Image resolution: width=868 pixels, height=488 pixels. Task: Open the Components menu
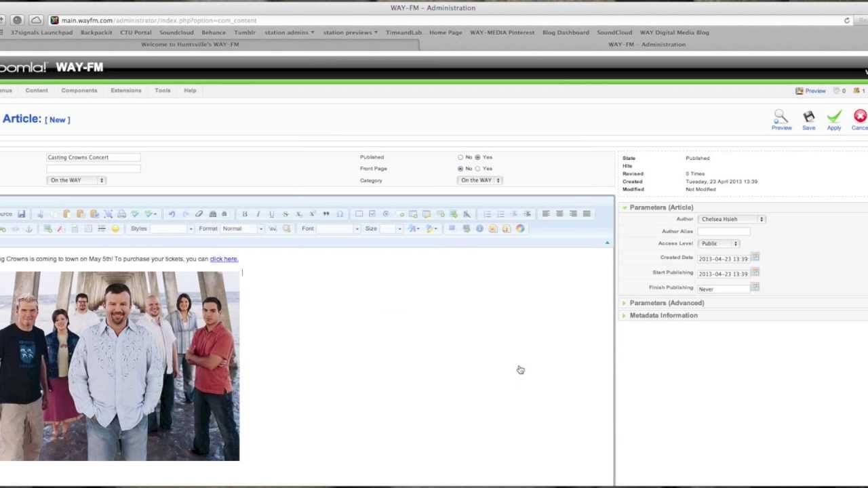point(79,90)
